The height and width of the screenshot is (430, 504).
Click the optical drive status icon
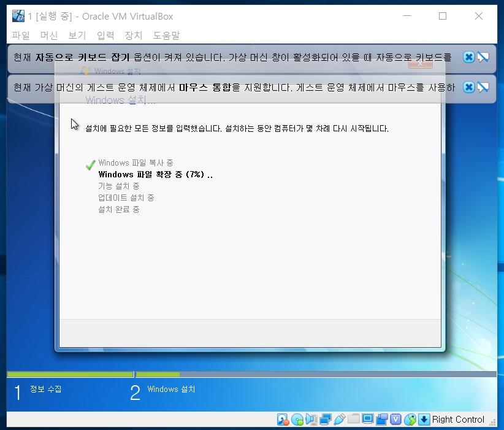pyautogui.click(x=297, y=420)
